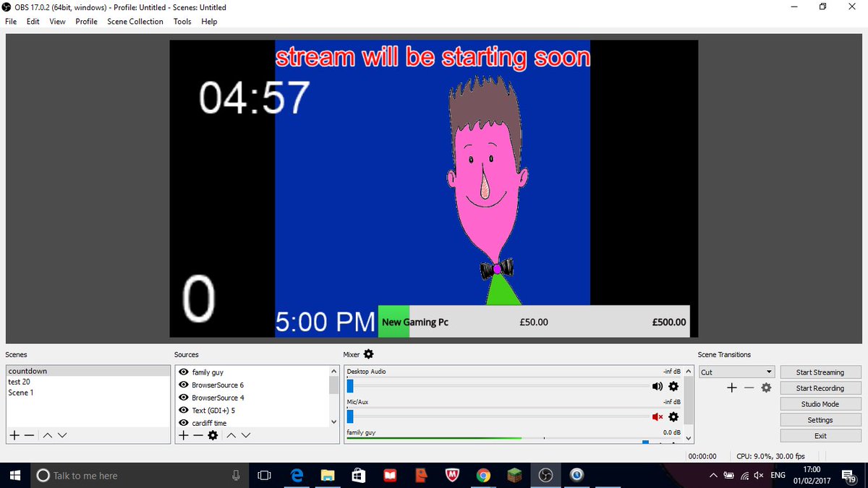Toggle visibility of Text (GDI+) 5 source
868x488 pixels.
coord(184,411)
